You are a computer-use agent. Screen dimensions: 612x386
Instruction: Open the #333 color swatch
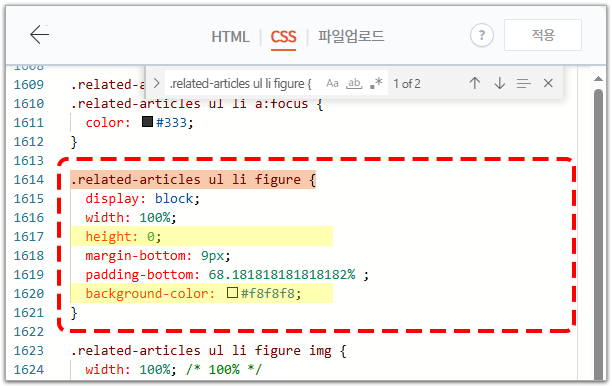pyautogui.click(x=147, y=122)
